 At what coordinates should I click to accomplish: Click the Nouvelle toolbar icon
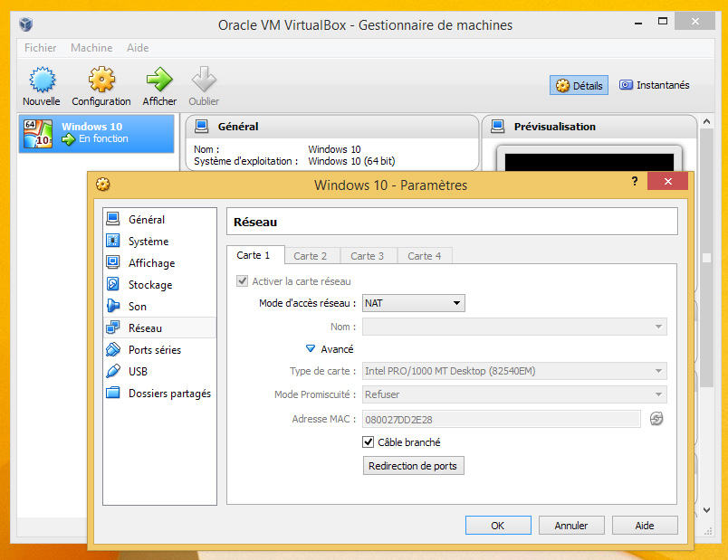click(x=42, y=81)
